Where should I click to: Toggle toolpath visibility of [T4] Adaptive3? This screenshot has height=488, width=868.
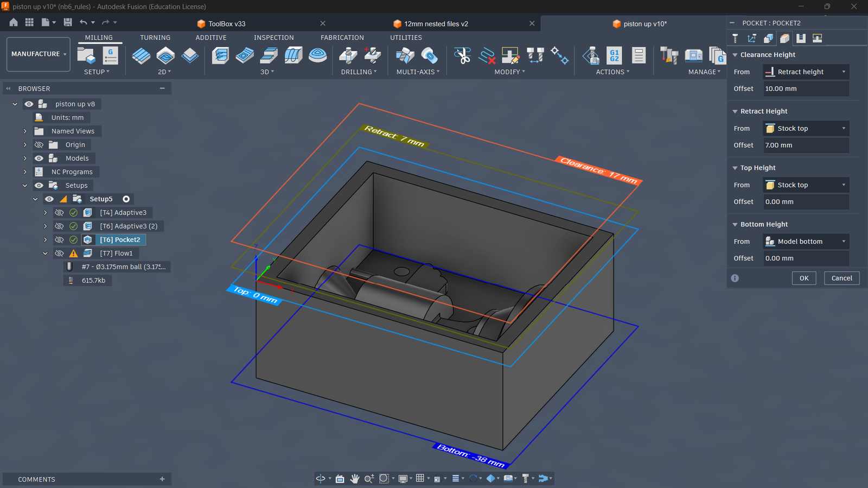59,212
